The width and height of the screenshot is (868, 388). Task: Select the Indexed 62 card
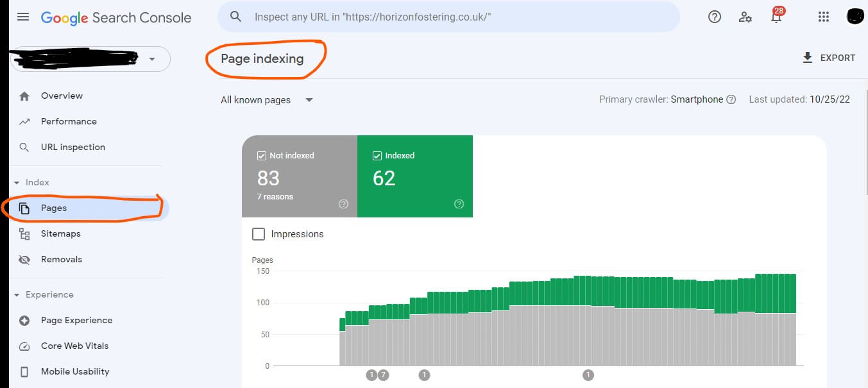tap(415, 176)
